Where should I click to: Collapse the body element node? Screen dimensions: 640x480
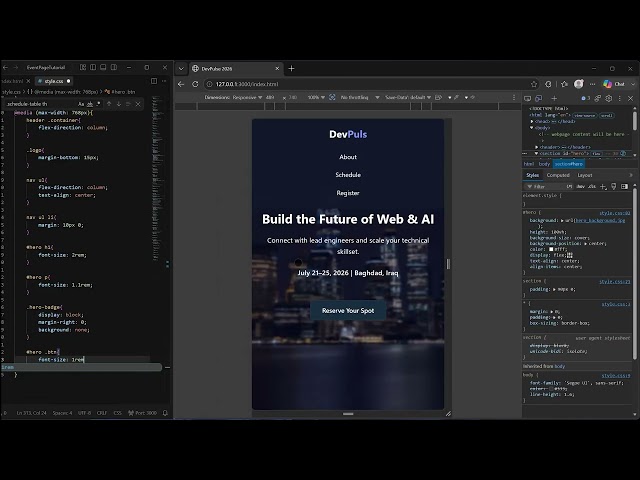click(x=532, y=128)
